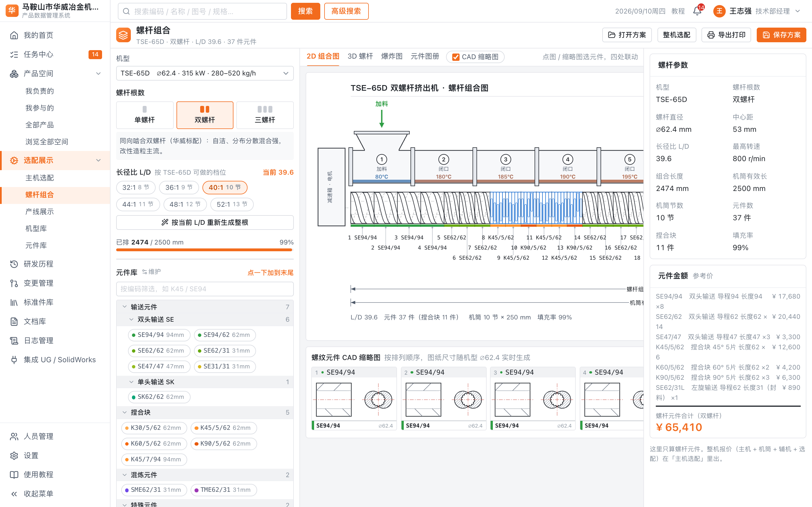812x507 pixels.
Task: Click 按当前 L/D 重新生成整根 button
Action: tap(205, 222)
